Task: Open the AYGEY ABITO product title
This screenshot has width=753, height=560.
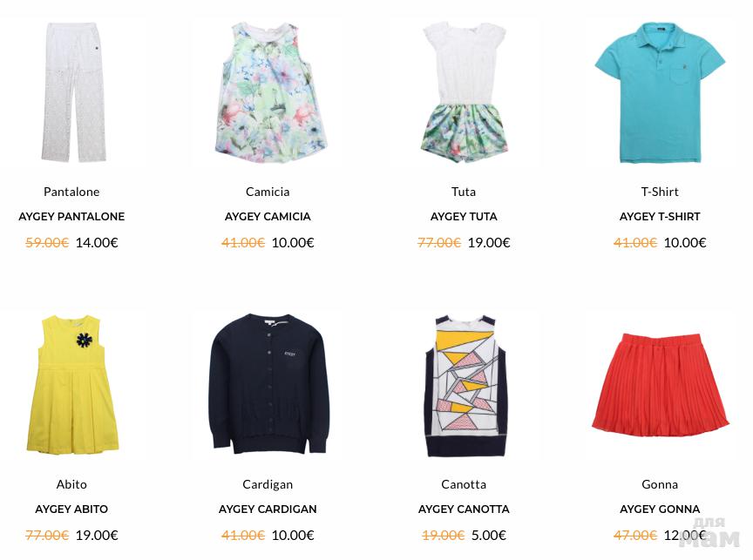Action: click(x=71, y=509)
